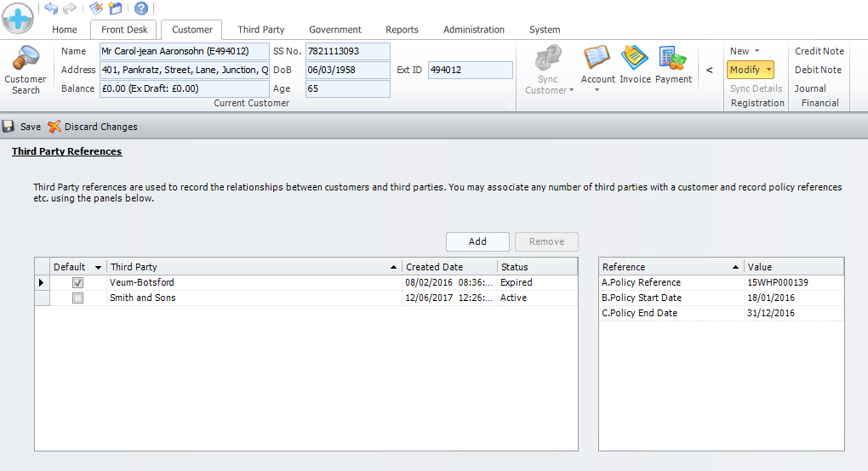Expand the Modify dropdown
Viewport: 868px width, 471px height.
coord(769,70)
